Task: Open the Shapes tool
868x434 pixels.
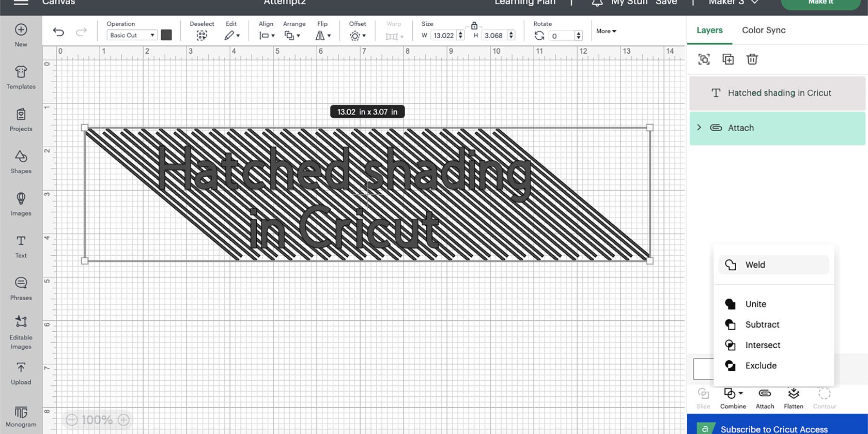Action: pyautogui.click(x=21, y=162)
